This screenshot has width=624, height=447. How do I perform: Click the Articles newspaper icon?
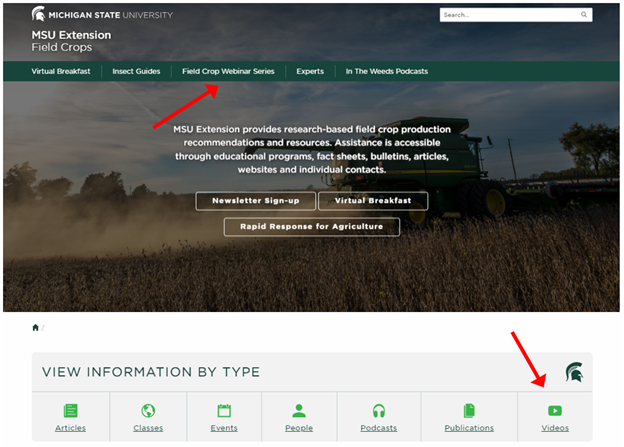70,411
